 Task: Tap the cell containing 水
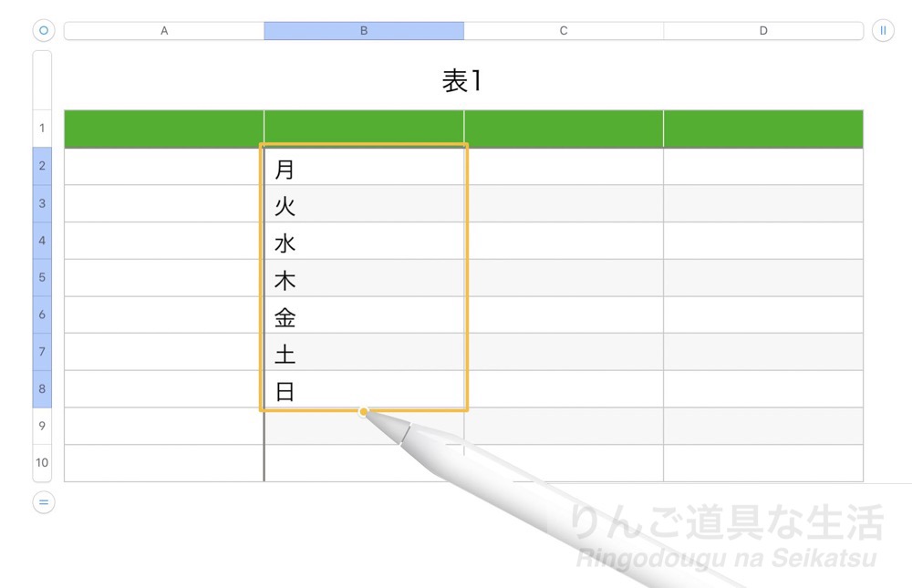[363, 241]
